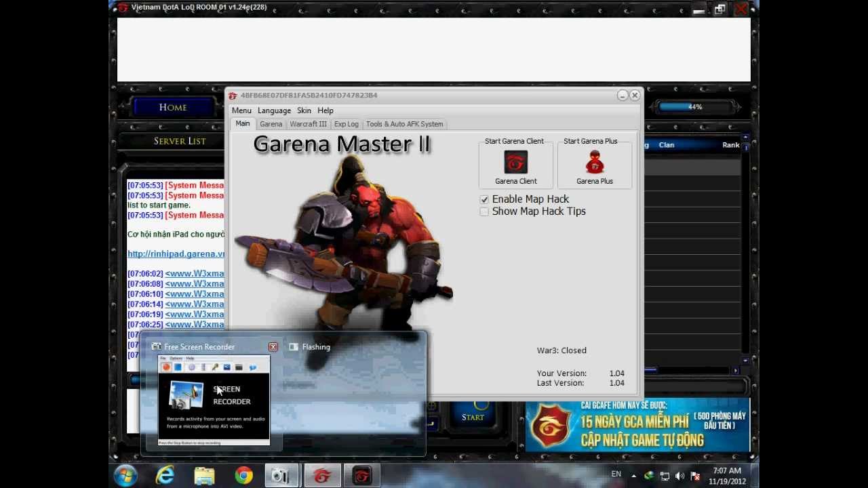Sort the player list by Rank column
The image size is (868, 488).
click(730, 145)
